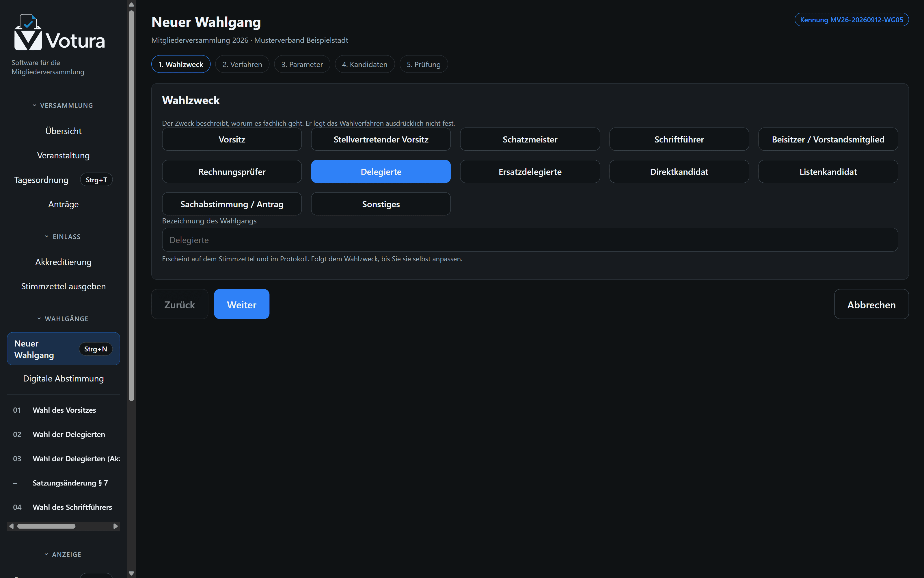Open Übersicht in the sidebar
Screen dimensions: 924x578
point(64,131)
